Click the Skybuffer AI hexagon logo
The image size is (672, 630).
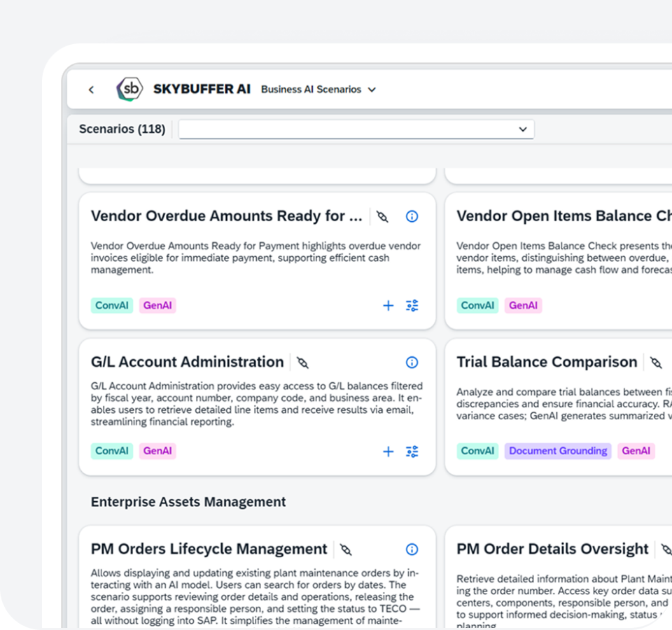coord(129,90)
